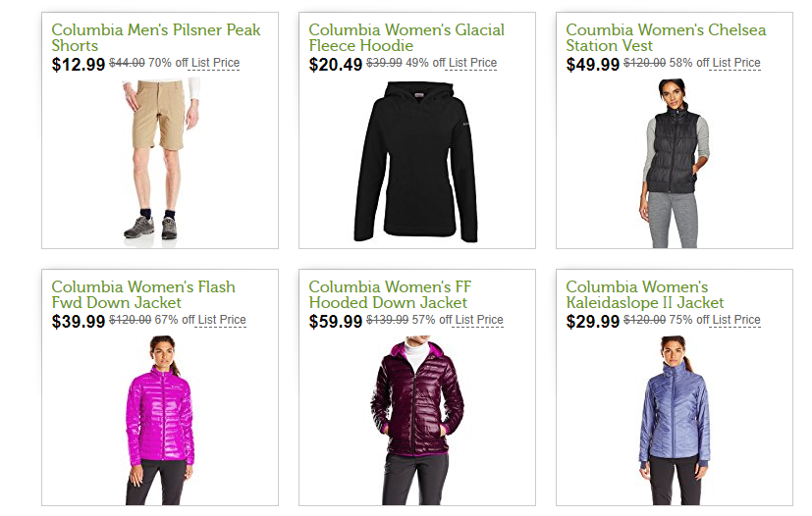Click List Price link under FF Hooded Down Jacket
812x516 pixels.
pos(479,321)
